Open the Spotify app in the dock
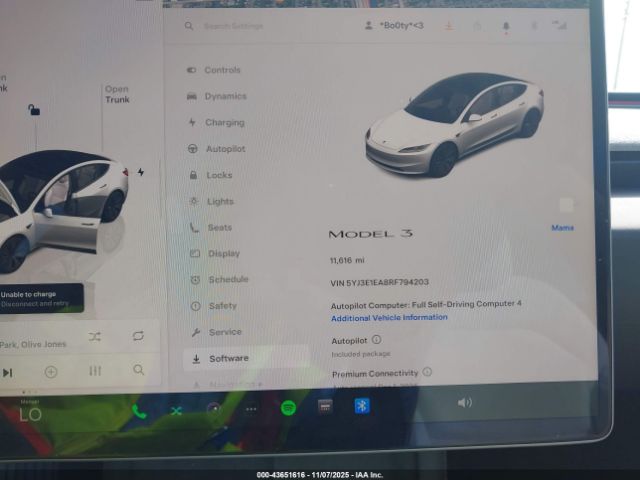Viewport: 640px width, 480px height. 287,408
